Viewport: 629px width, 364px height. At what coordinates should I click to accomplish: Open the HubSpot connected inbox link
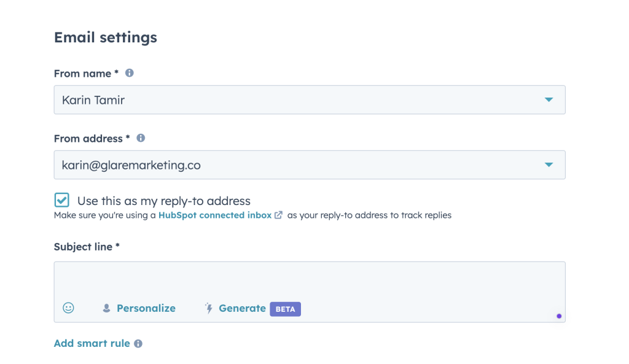pos(214,215)
